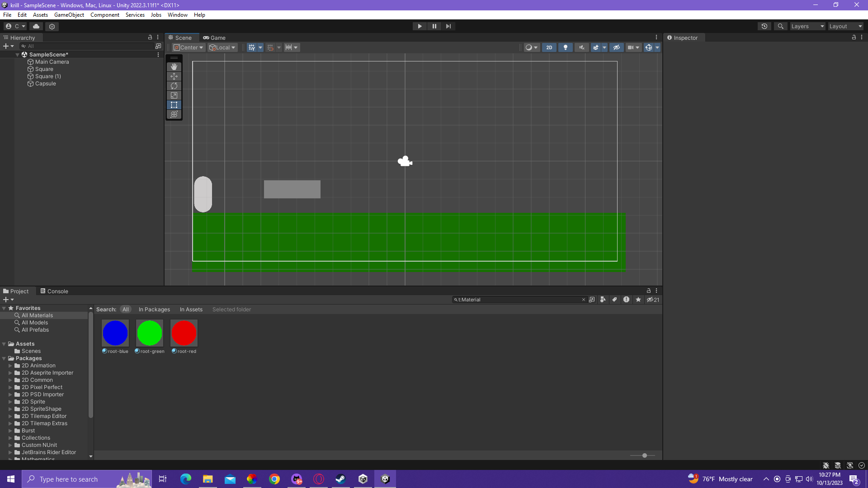This screenshot has height=488, width=868.
Task: Open the Layers dropdown
Action: [x=807, y=26]
